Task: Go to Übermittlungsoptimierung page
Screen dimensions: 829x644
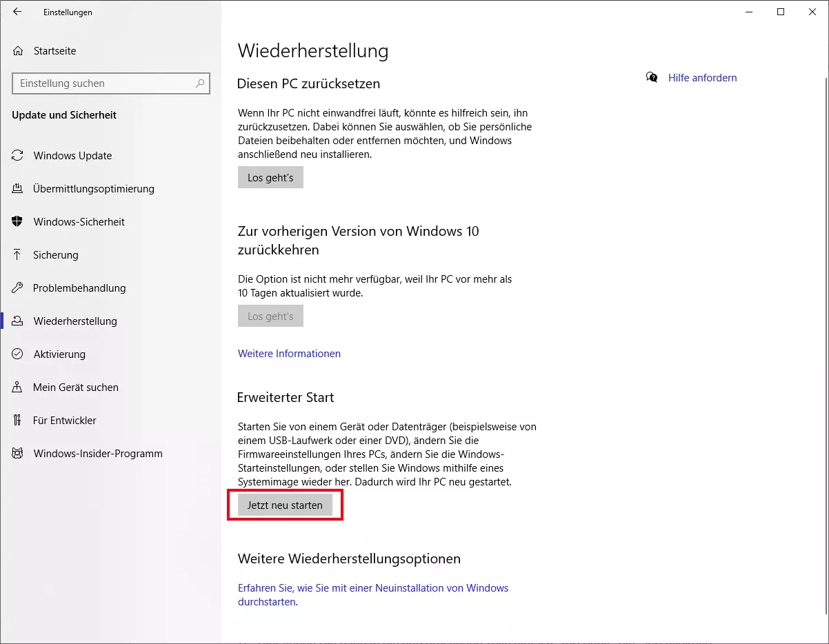Action: click(94, 189)
